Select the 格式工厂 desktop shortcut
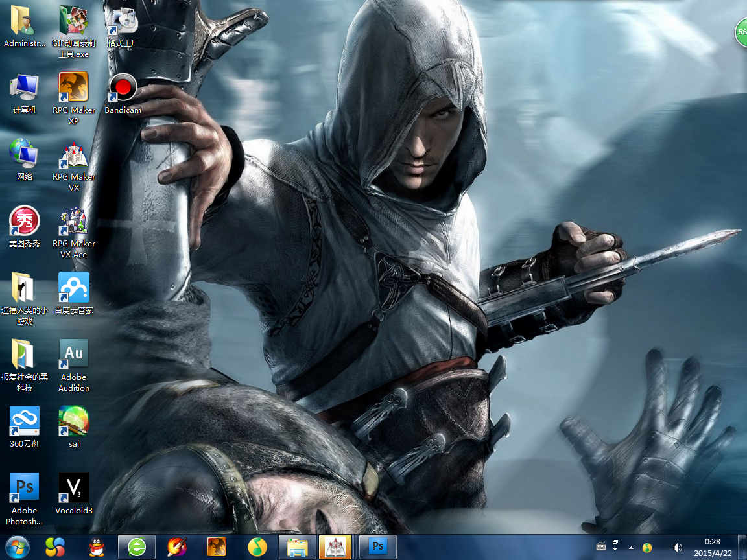 click(123, 27)
